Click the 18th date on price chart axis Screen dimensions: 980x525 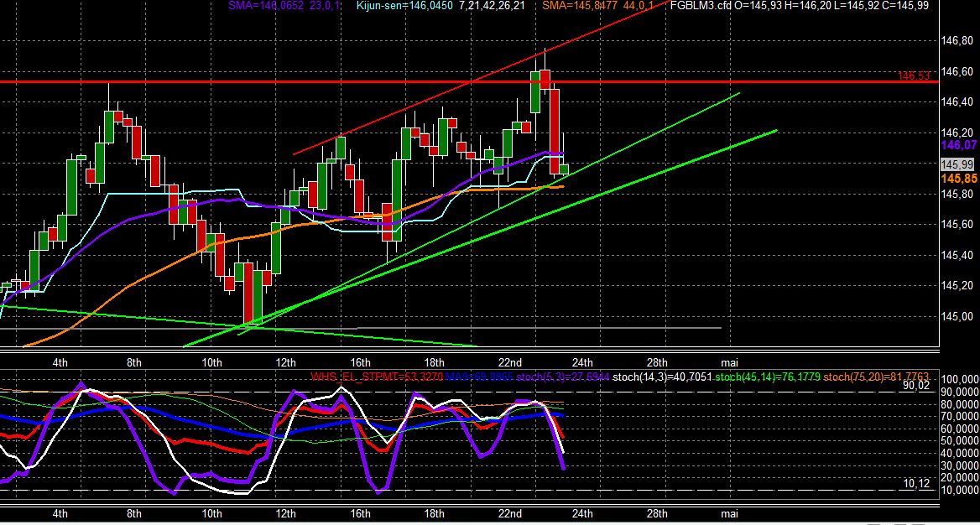pos(434,362)
